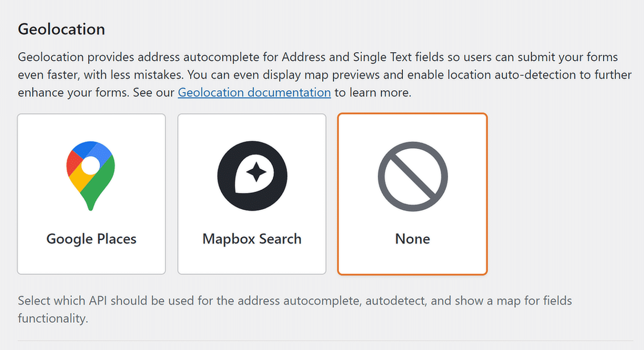The height and width of the screenshot is (350, 644).
Task: Click the "None" text label
Action: [x=413, y=239]
